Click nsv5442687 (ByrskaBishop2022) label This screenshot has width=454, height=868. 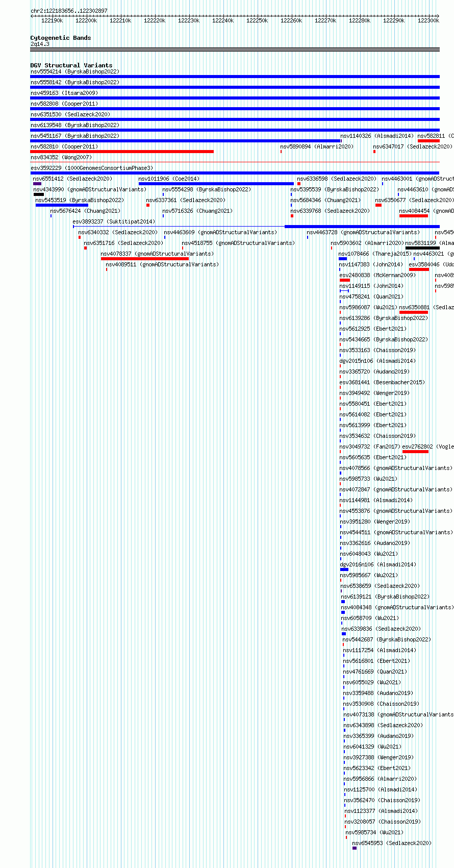tap(387, 640)
